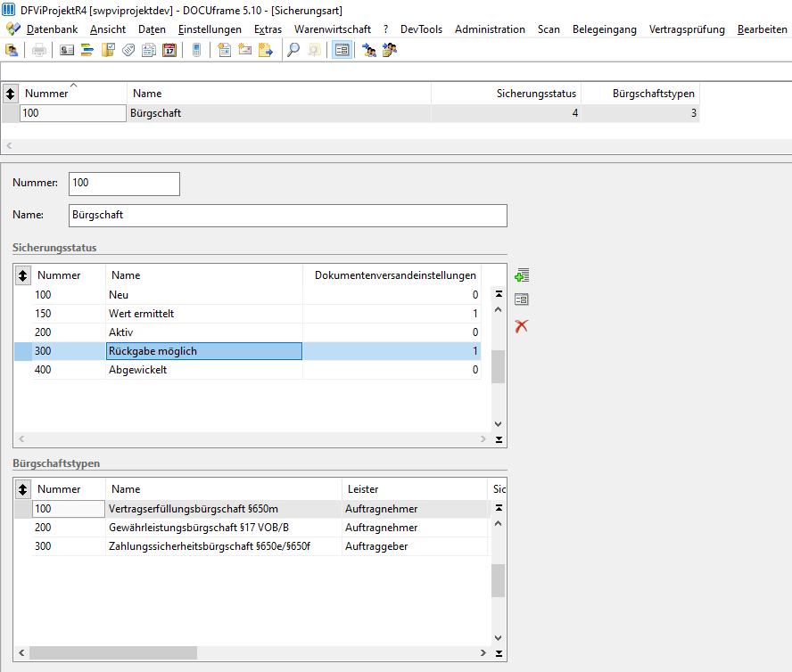The image size is (792, 672).
Task: Click the database users icon in the toolbar
Action: tap(11, 50)
